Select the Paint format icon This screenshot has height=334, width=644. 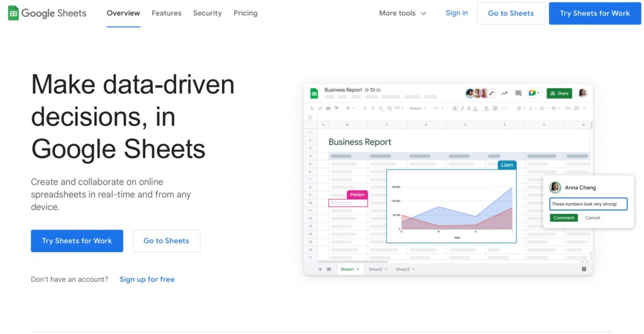[336, 108]
